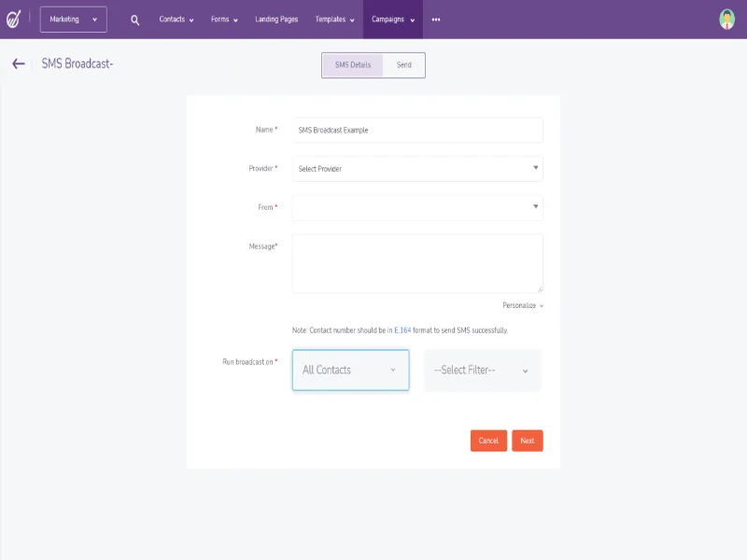This screenshot has height=560, width=747.
Task: Switch to the SMS Details tab
Action: click(353, 65)
